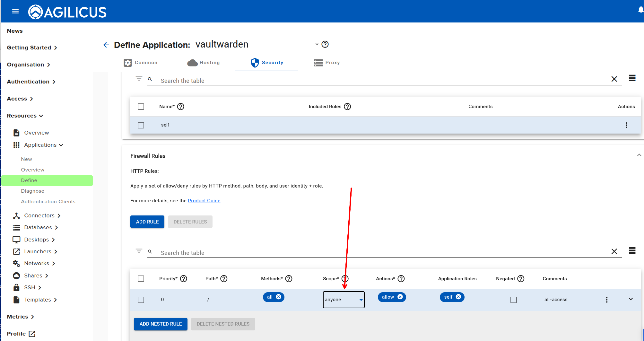
Task: Select all firewall rules checkbox
Action: point(141,279)
